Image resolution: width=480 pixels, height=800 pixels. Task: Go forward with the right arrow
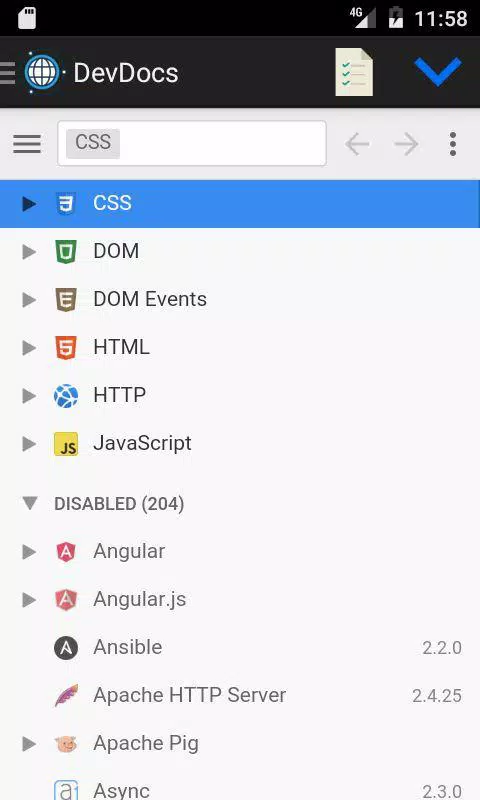click(x=407, y=144)
